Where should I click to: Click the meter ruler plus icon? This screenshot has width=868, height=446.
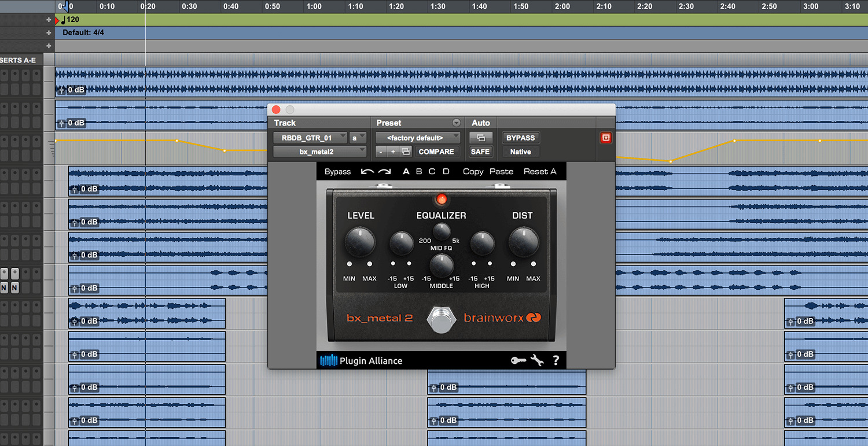[x=49, y=33]
